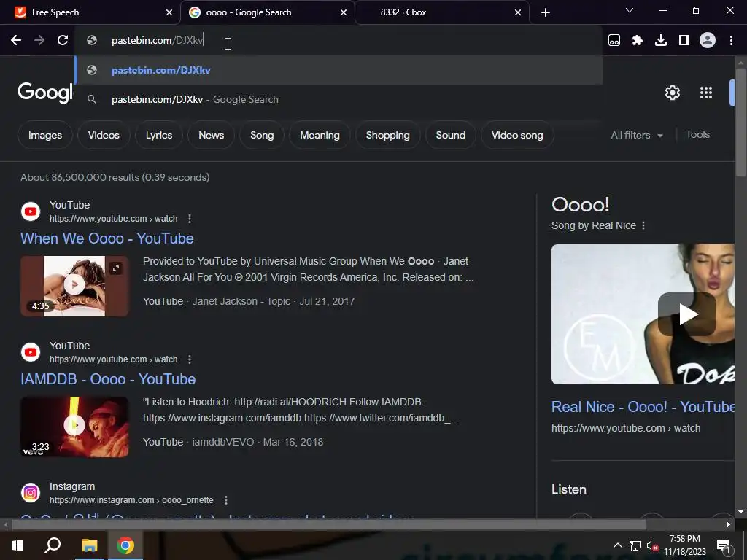The image size is (747, 560).
Task: Choose the pastebin.com/DJXkv Google Search suggestion
Action: click(x=338, y=99)
